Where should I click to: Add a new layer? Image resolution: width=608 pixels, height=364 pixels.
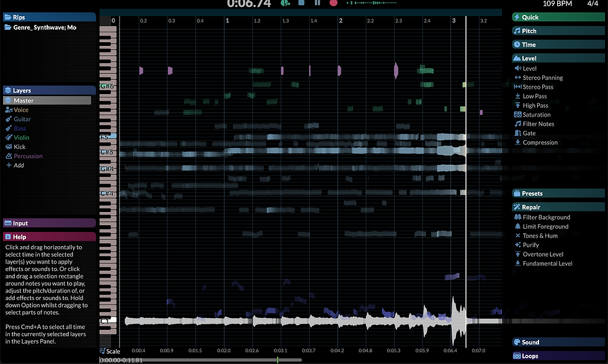tap(16, 165)
